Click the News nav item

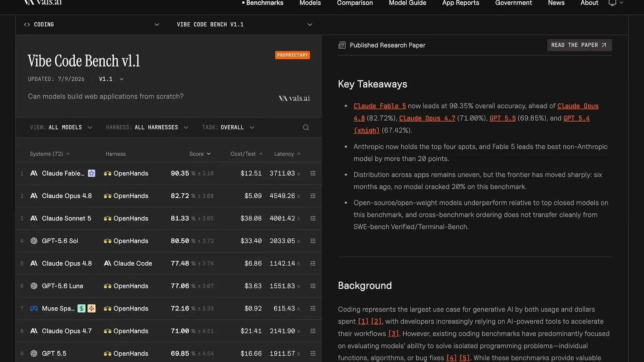click(x=556, y=3)
